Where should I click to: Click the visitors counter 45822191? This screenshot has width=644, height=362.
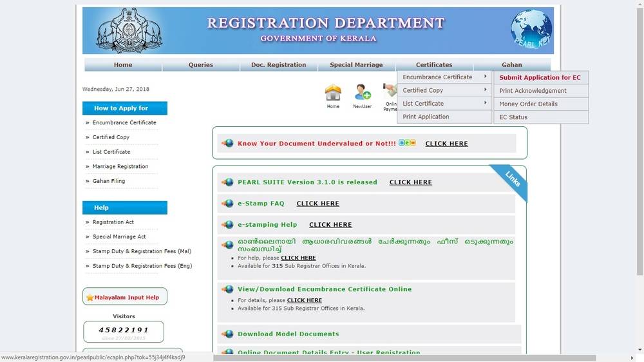124,330
